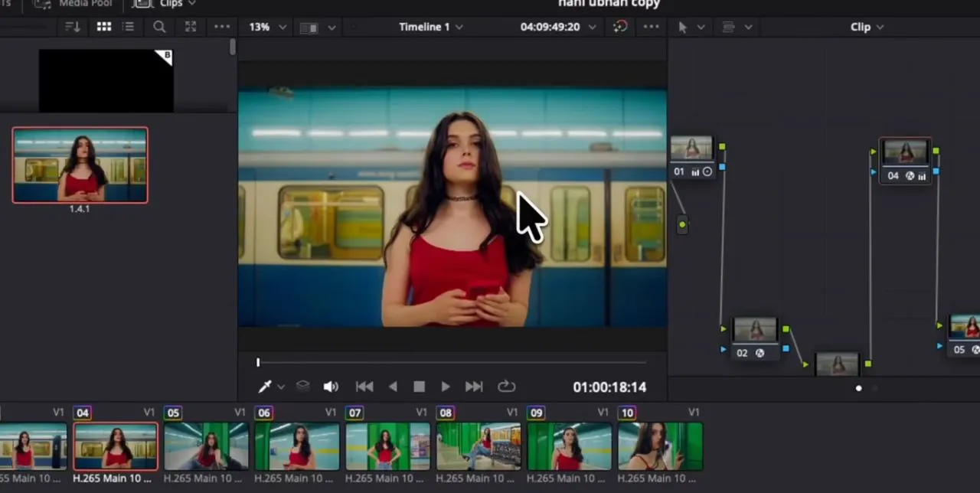Toggle the layers overlay icon below viewer
Viewport: 980px width, 493px height.
(303, 387)
